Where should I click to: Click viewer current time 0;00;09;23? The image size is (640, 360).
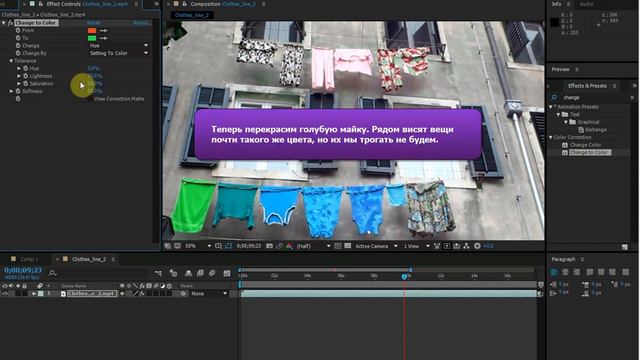pyautogui.click(x=249, y=246)
